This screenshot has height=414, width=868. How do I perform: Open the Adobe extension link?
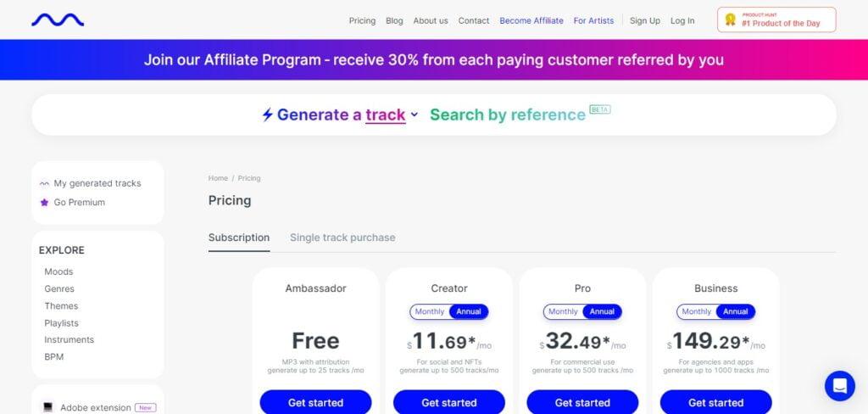point(96,407)
